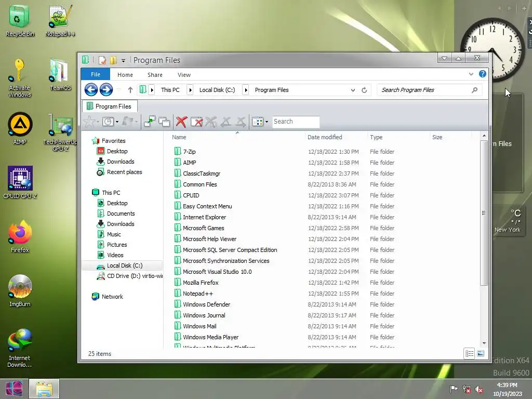Select Network in the navigation pane
Screen dimensions: 532x399
tap(112, 297)
